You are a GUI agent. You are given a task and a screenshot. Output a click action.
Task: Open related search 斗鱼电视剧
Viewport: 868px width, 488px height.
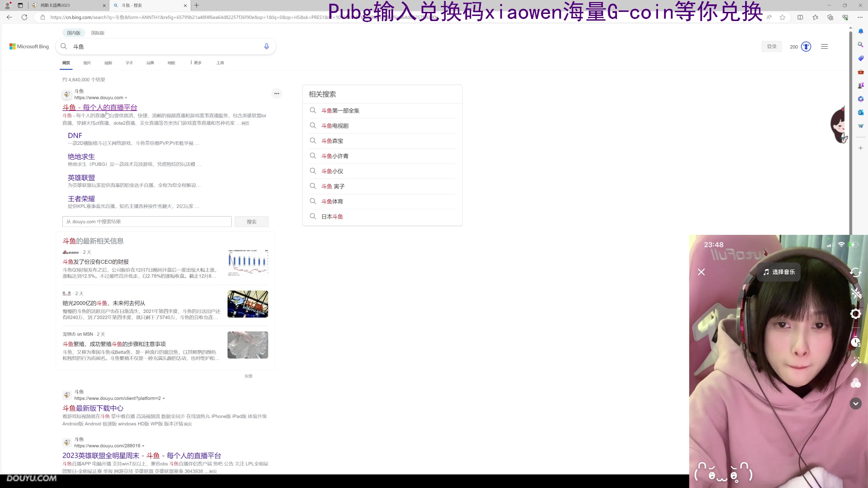[335, 126]
